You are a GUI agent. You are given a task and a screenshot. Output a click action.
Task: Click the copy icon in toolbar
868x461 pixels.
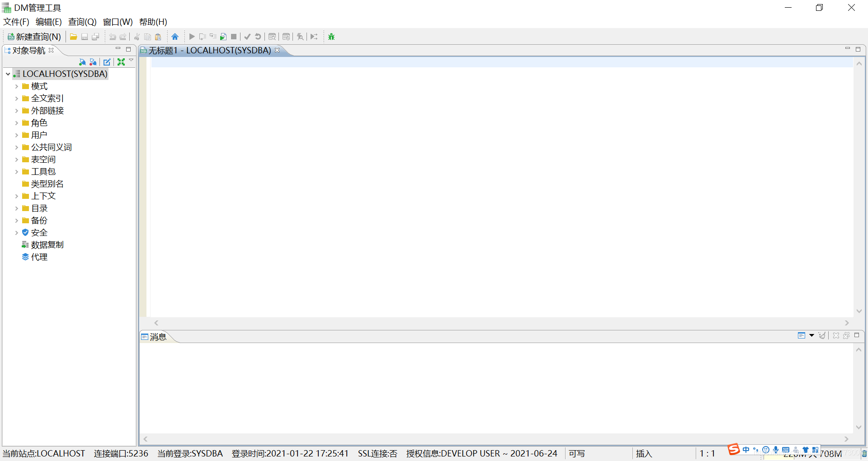(x=147, y=37)
